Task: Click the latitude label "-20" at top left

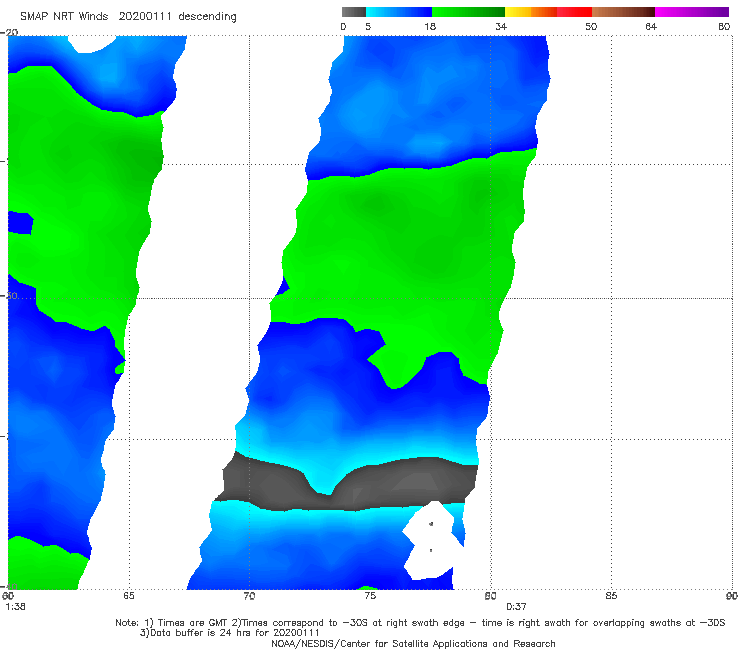Action: [9, 32]
